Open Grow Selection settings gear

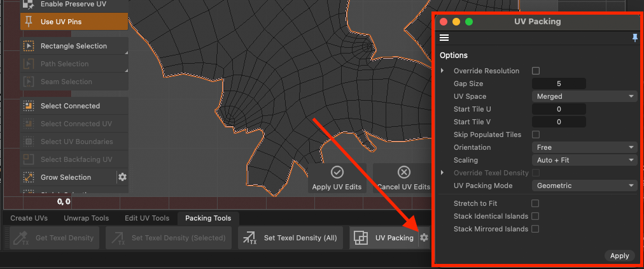[x=122, y=177]
